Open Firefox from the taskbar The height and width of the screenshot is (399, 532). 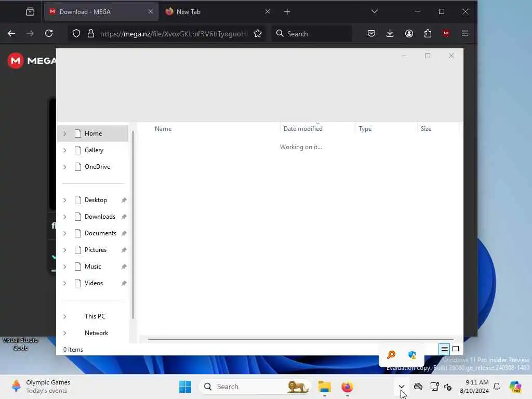[347, 387]
